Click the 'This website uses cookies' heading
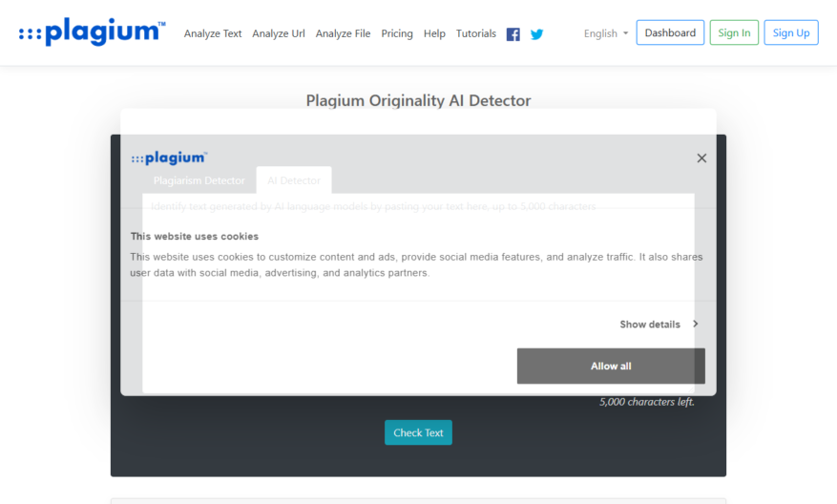This screenshot has height=504, width=837. [x=195, y=236]
